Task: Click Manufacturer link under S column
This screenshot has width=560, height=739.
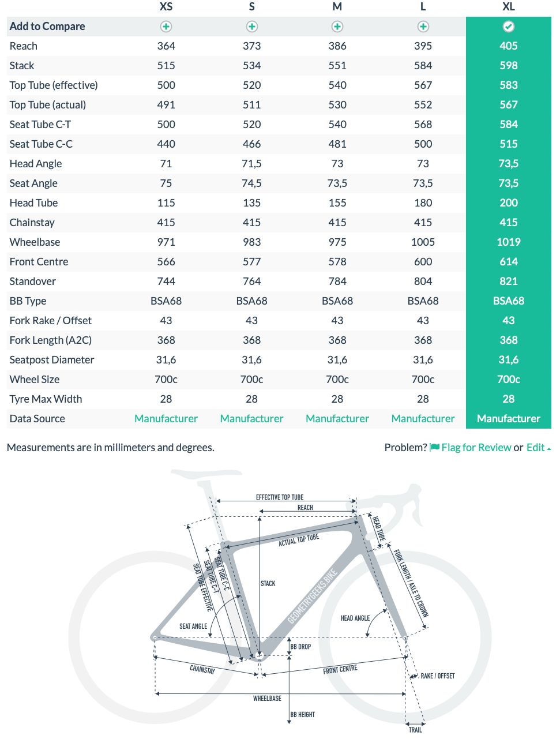Action: pos(252,418)
